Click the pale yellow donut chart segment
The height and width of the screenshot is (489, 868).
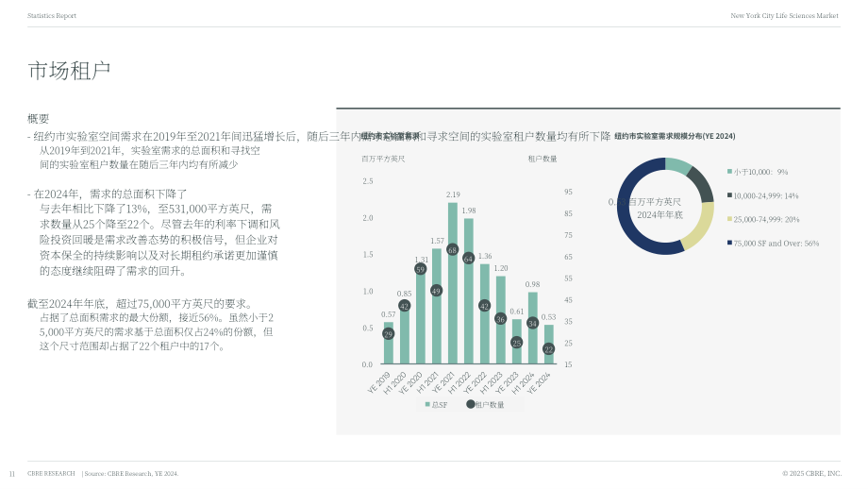(703, 228)
